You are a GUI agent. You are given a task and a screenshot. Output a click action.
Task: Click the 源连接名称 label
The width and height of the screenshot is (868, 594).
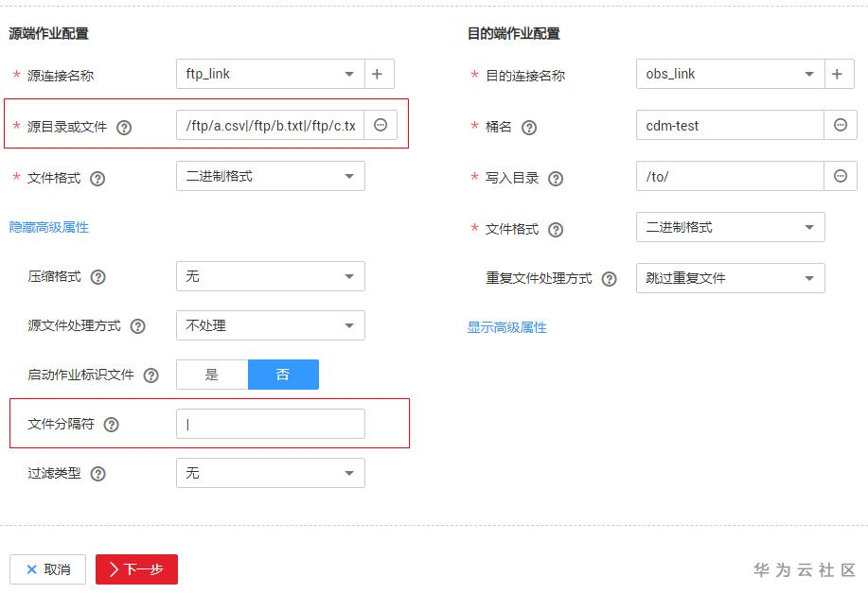tap(61, 76)
